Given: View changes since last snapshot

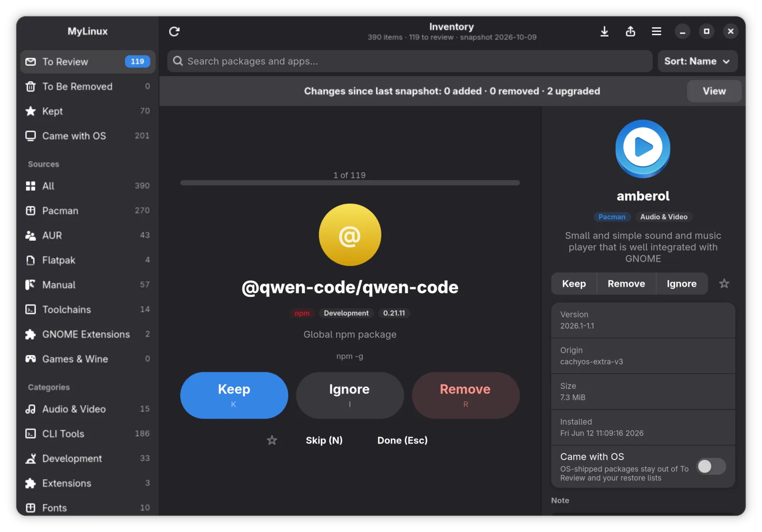Looking at the screenshot, I should pos(714,91).
